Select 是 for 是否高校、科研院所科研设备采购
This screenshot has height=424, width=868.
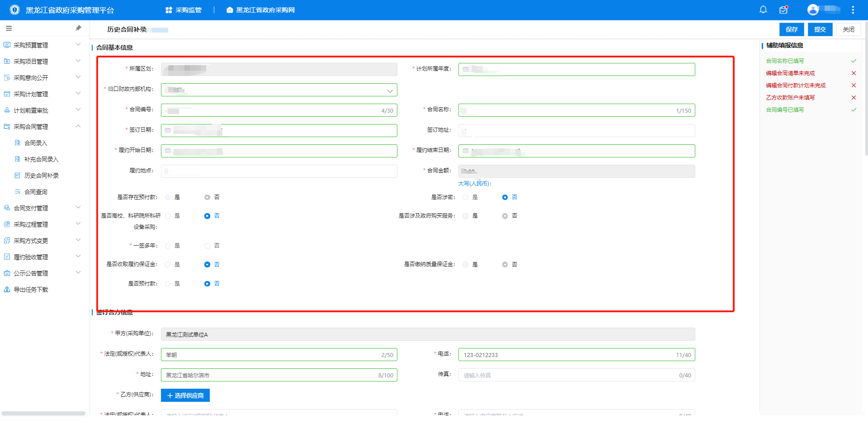168,216
